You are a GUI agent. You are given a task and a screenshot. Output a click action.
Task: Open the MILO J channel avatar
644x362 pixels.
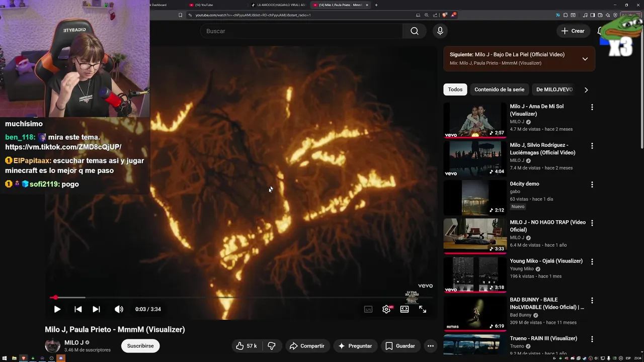click(52, 346)
